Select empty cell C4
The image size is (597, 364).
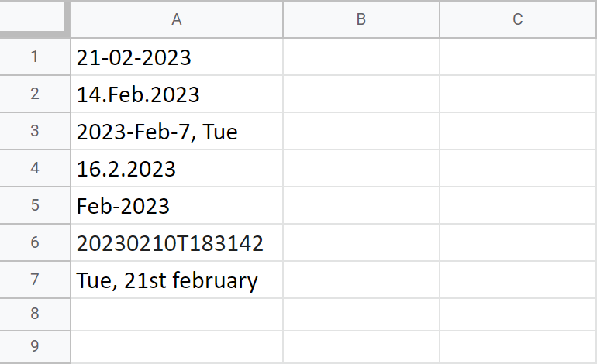pyautogui.click(x=518, y=168)
